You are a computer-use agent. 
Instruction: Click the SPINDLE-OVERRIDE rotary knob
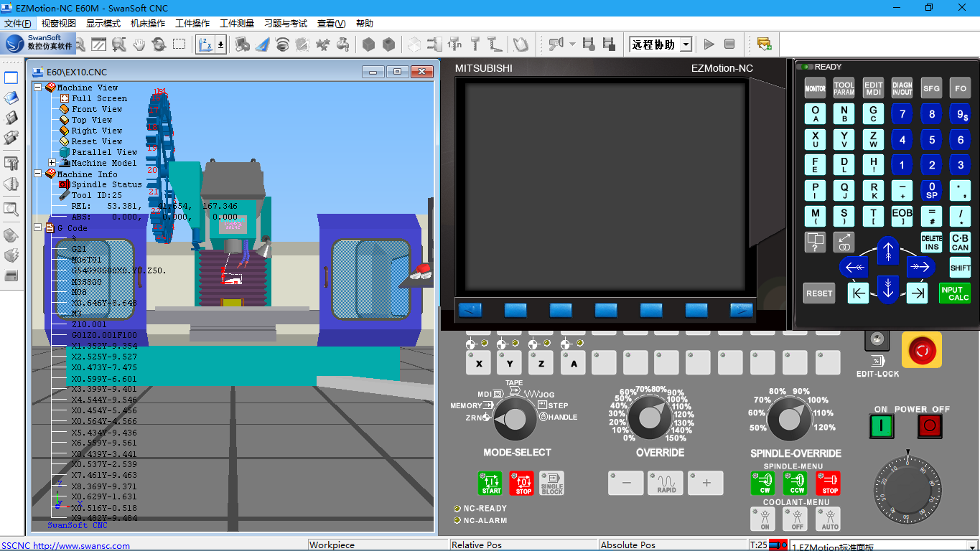[788, 418]
